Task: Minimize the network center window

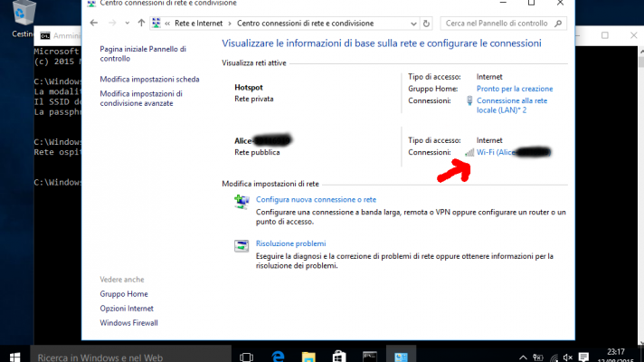Action: click(503, 3)
